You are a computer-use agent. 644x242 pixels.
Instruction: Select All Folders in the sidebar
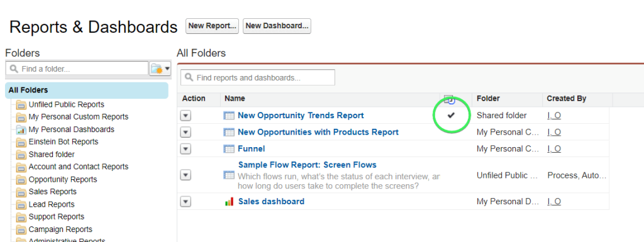[x=87, y=91]
